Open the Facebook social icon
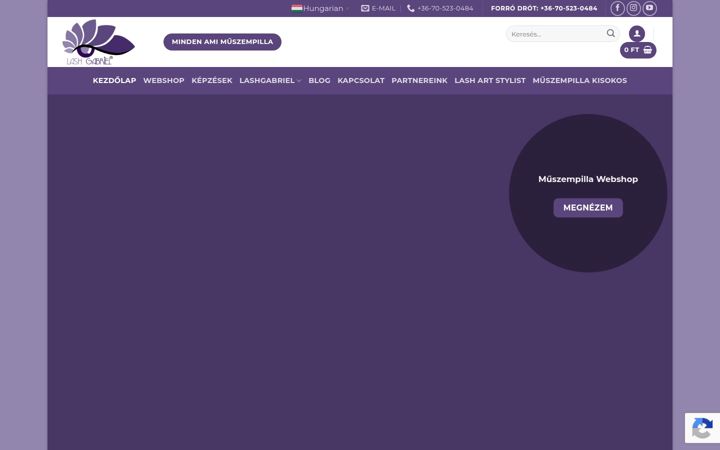This screenshot has height=450, width=720. [x=617, y=8]
